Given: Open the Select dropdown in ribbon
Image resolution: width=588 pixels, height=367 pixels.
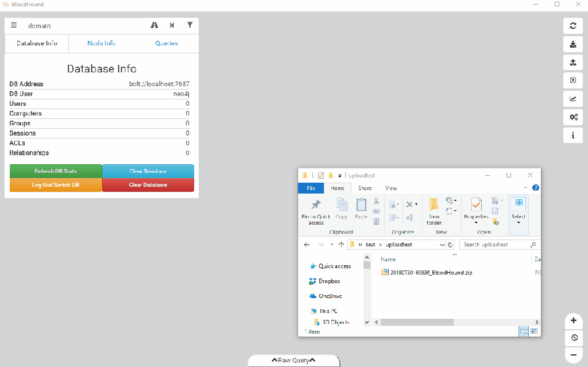Looking at the screenshot, I should (x=519, y=215).
